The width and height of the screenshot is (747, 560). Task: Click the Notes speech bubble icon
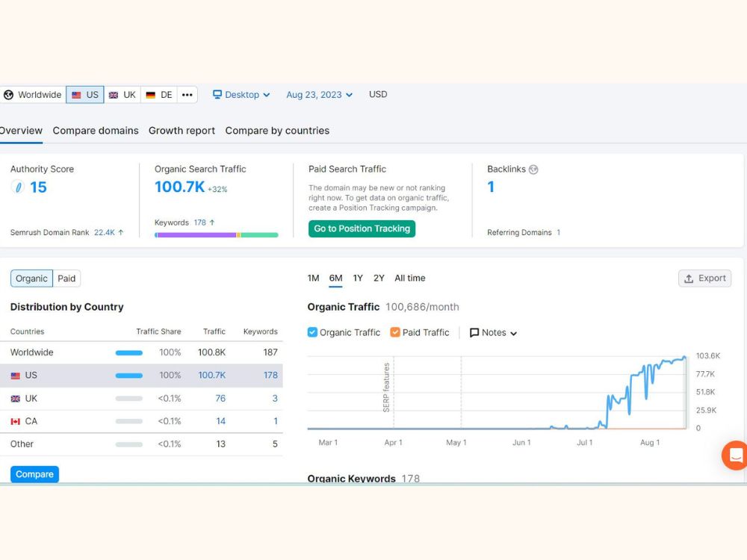pos(474,332)
